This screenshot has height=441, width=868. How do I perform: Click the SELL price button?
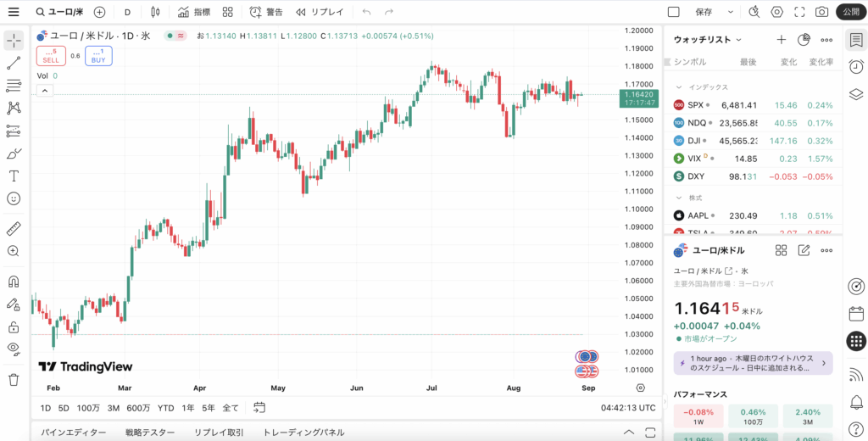tap(51, 56)
